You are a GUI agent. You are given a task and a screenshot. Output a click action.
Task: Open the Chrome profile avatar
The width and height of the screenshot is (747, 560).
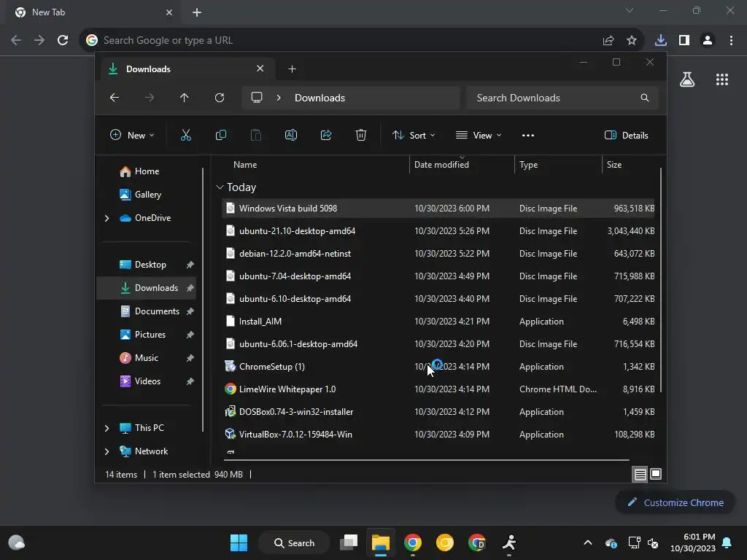click(708, 41)
